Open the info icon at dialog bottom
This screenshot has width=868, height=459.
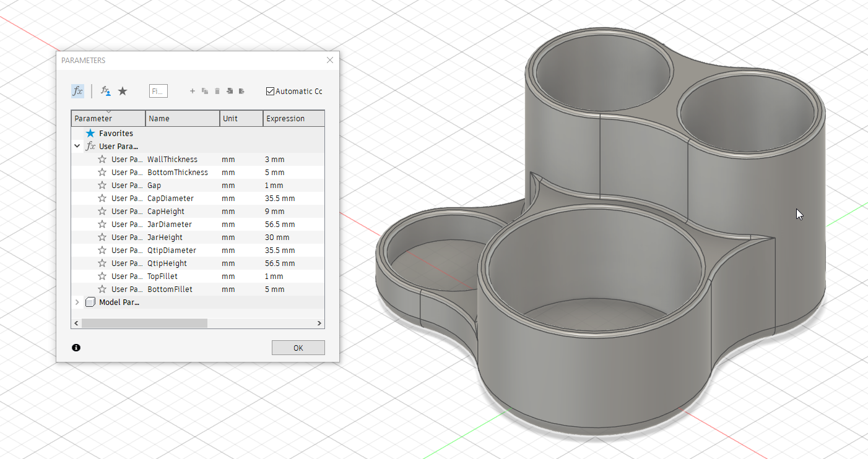[x=76, y=348]
